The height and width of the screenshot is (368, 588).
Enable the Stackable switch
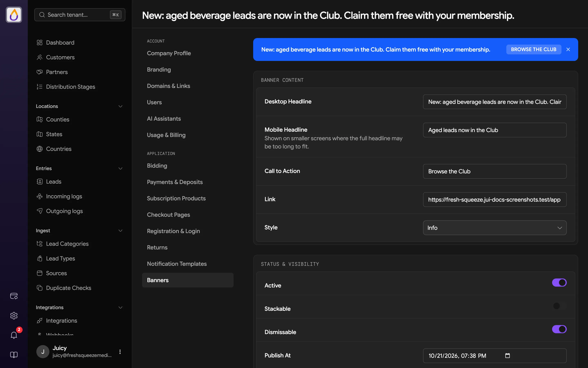pyautogui.click(x=559, y=306)
